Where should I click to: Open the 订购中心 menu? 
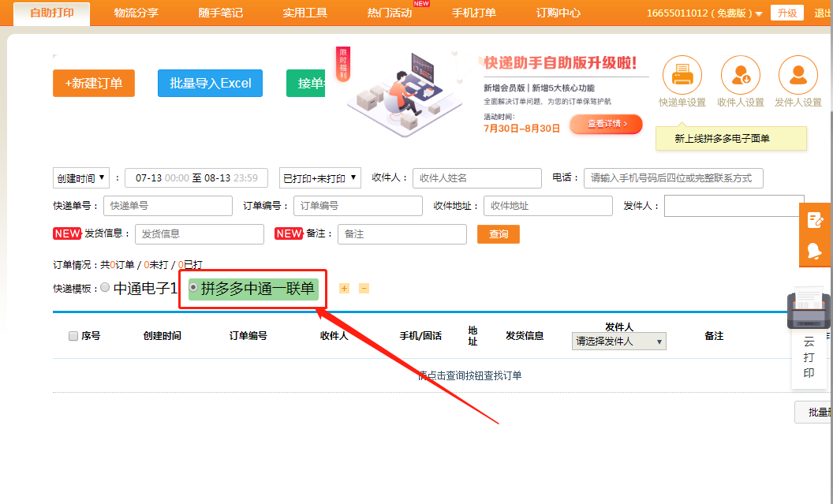coord(558,13)
